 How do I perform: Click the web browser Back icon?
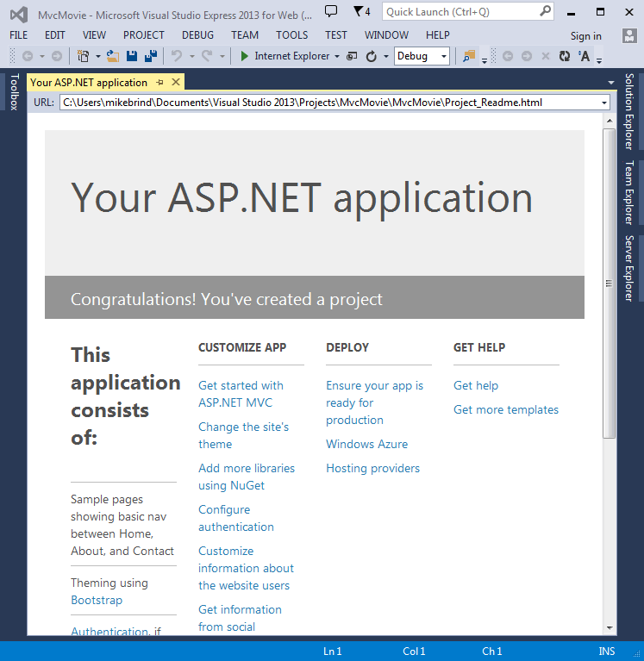tap(508, 56)
